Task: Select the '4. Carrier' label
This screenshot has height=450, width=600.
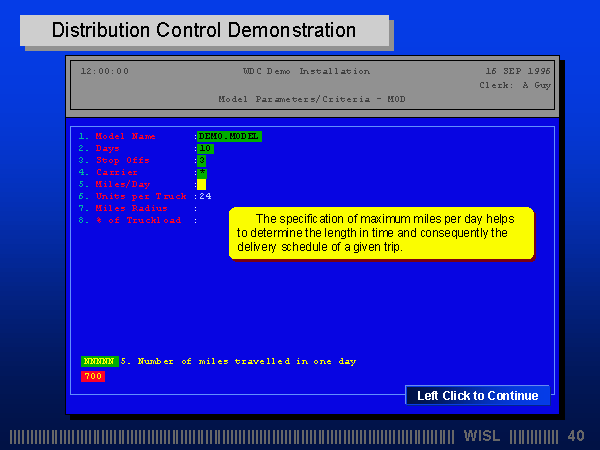Action: (x=108, y=172)
